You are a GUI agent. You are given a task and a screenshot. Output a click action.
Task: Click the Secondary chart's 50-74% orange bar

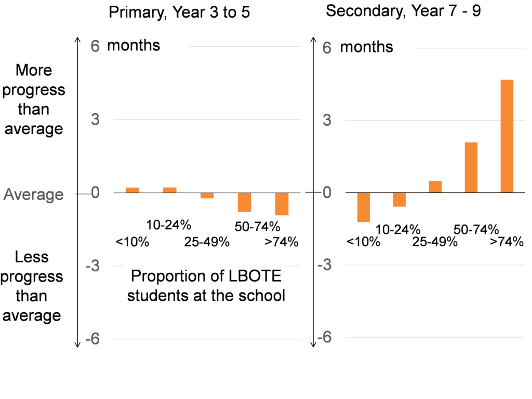[x=471, y=167]
